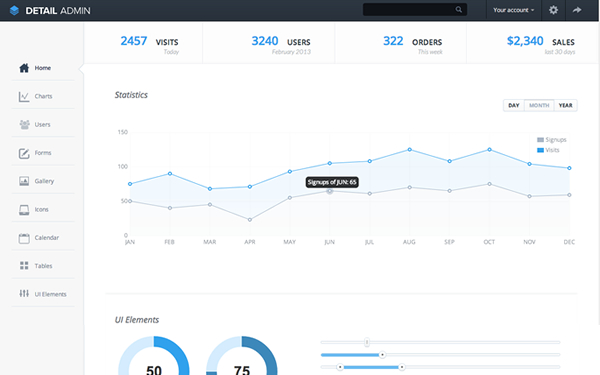Toggle Signups series in chart legend

tap(551, 140)
